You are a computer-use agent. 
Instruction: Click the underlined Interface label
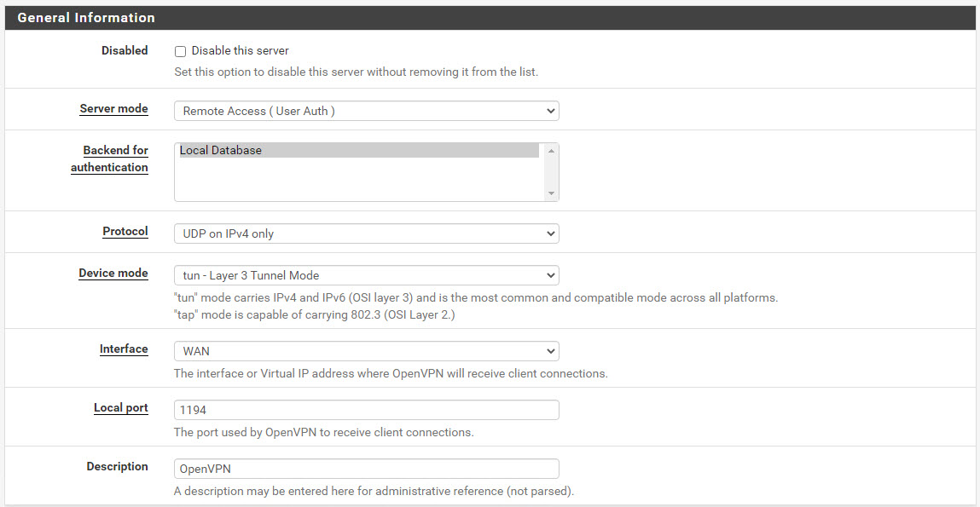click(x=124, y=349)
